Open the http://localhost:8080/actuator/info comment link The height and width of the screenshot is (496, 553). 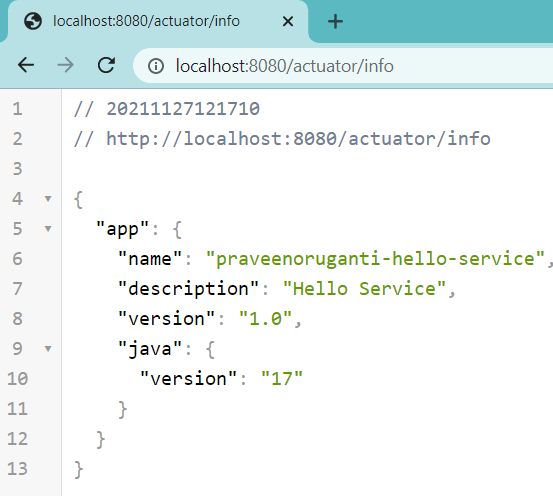[298, 139]
